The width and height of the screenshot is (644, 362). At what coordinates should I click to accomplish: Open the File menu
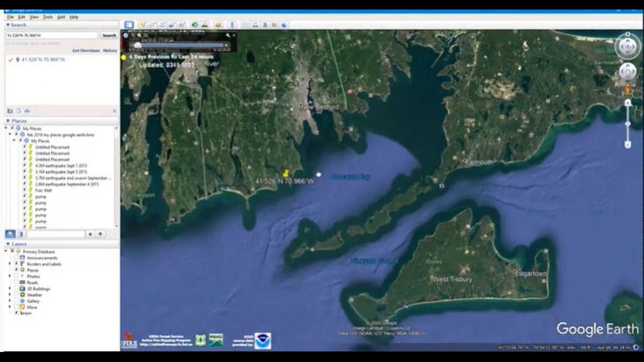pyautogui.click(x=10, y=17)
